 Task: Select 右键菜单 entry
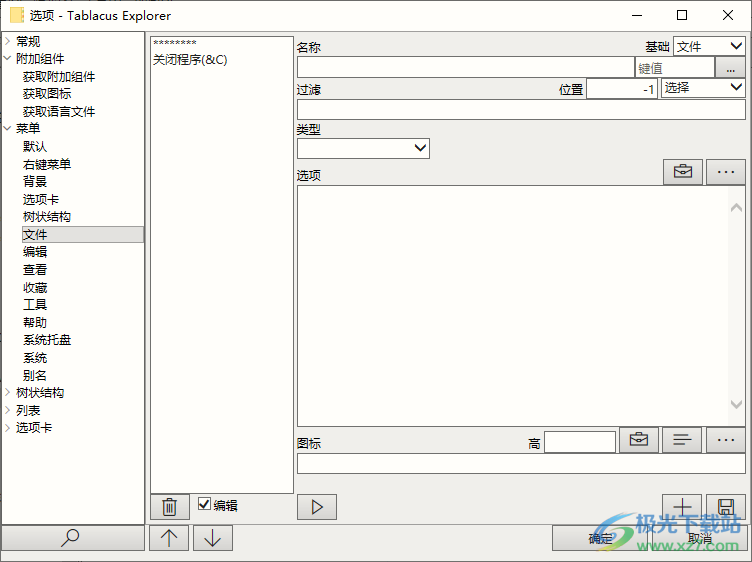[47, 164]
